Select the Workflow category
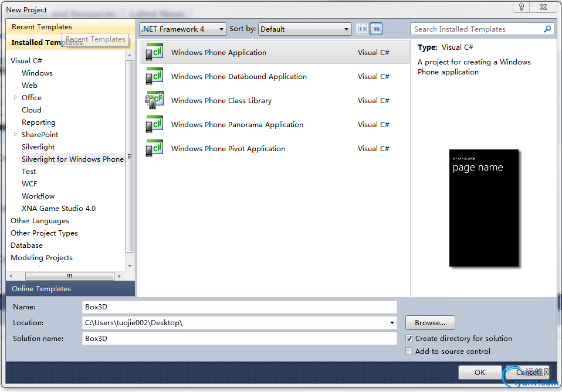This screenshot has width=562, height=392. 38,196
